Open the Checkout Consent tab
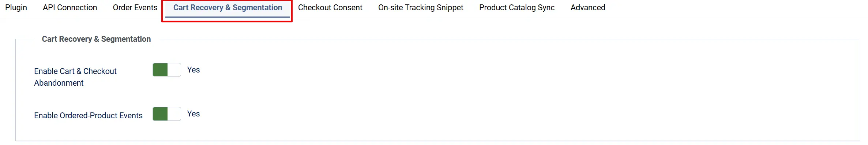This screenshot has width=868, height=145. (x=330, y=8)
